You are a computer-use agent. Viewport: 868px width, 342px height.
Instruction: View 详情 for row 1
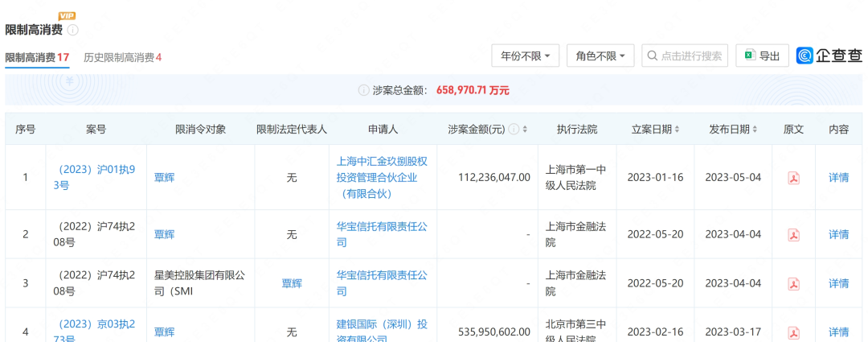click(838, 178)
